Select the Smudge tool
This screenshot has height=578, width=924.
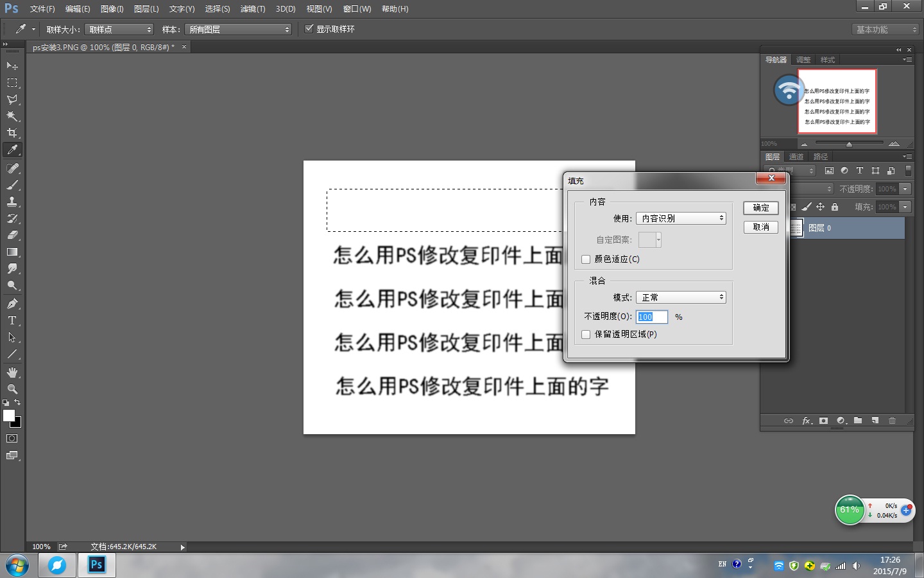click(12, 268)
